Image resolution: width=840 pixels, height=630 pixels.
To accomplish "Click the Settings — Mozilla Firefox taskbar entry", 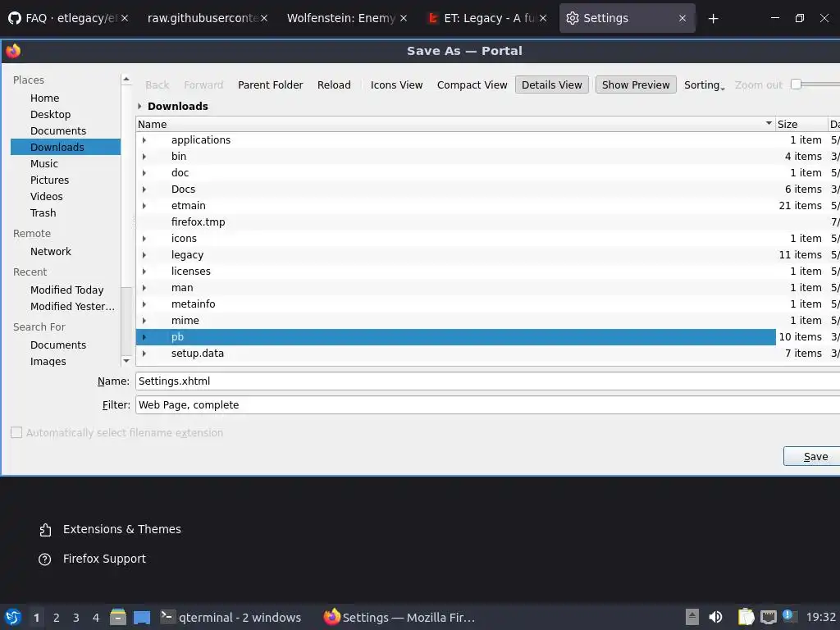I will pyautogui.click(x=399, y=618).
